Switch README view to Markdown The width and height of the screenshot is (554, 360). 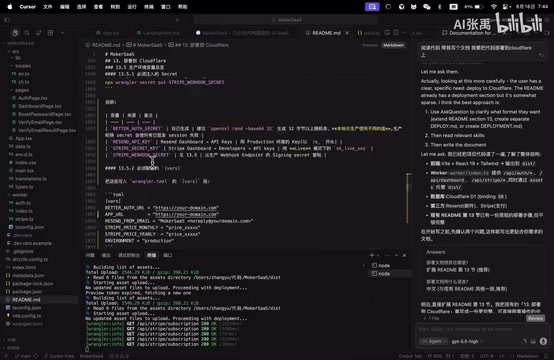pyautogui.click(x=393, y=45)
